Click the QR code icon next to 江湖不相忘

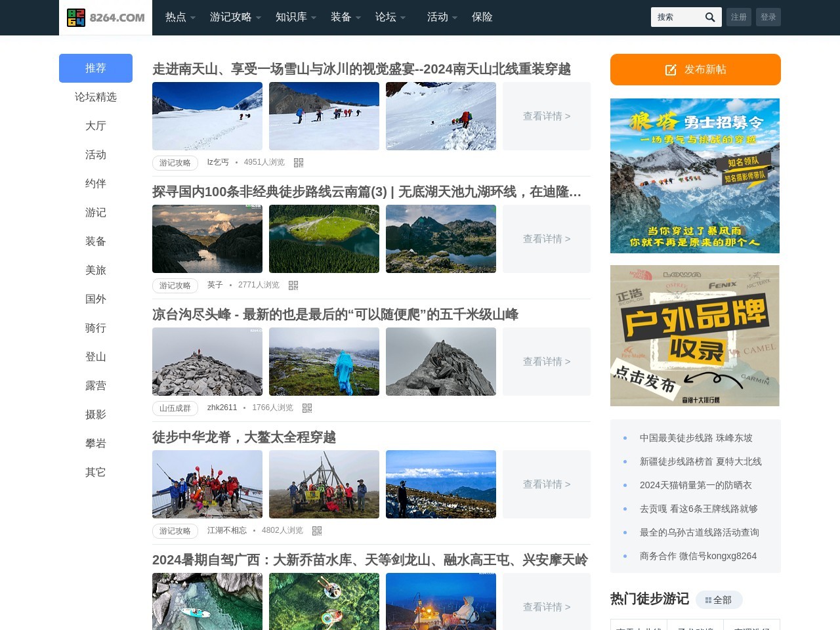[x=318, y=530]
